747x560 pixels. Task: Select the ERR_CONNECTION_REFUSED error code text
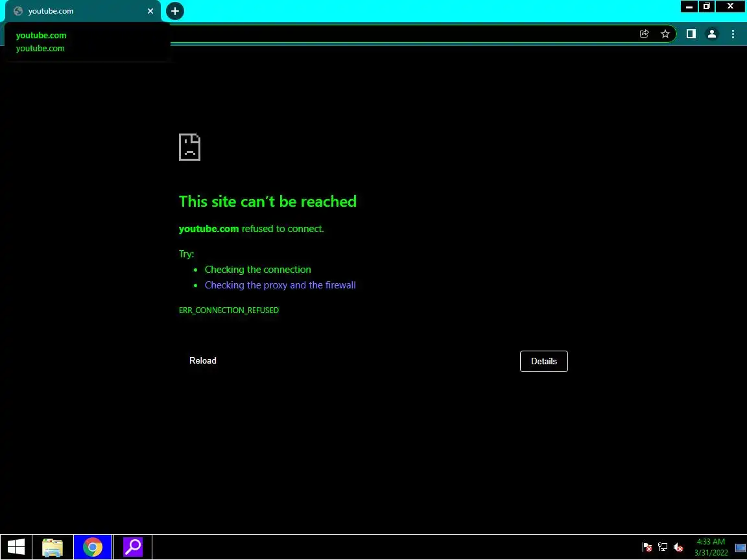(x=229, y=310)
